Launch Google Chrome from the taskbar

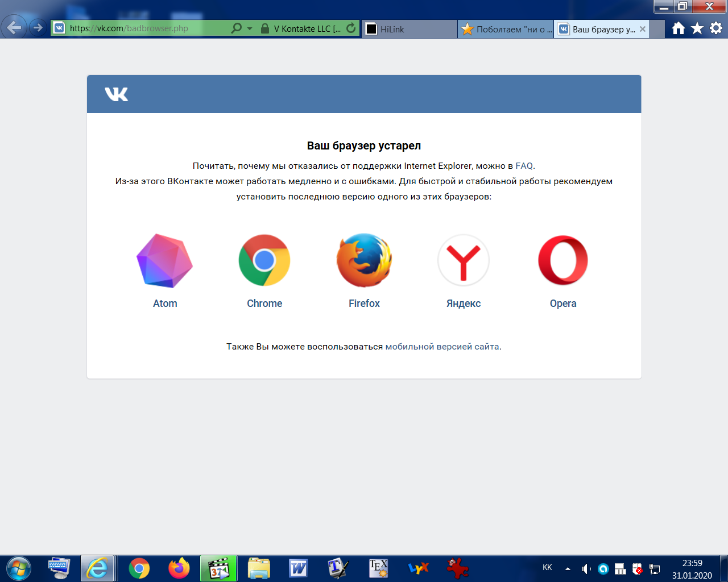[x=139, y=568]
